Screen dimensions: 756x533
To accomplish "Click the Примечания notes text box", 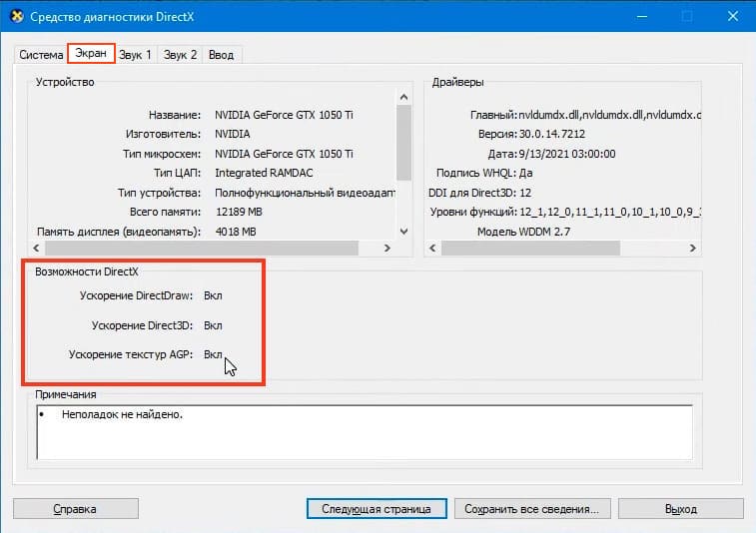I will (365, 432).
